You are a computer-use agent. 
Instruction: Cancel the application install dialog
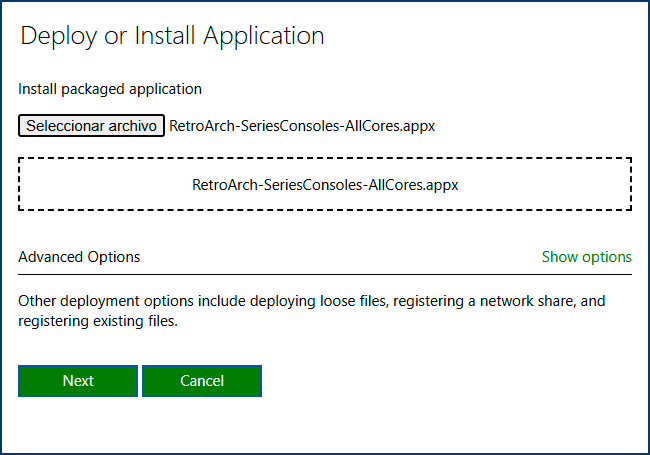(x=202, y=381)
